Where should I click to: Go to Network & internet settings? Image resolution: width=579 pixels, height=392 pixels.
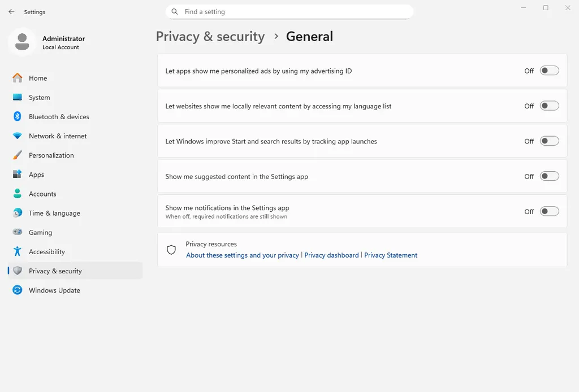pos(17,136)
